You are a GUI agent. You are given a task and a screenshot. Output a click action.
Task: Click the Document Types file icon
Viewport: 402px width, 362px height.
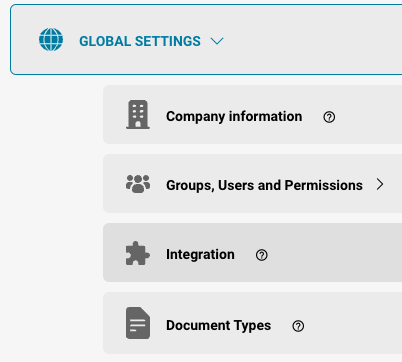point(138,323)
